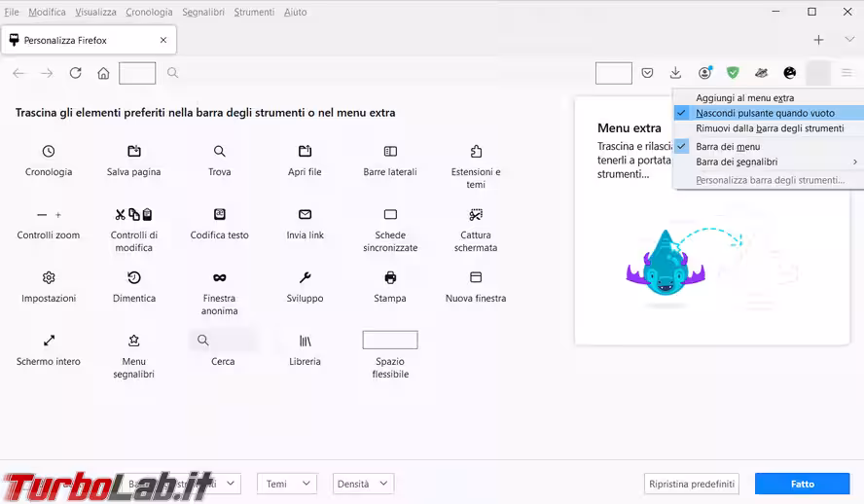Image resolution: width=864 pixels, height=504 pixels.
Task: Click the Pocket icon in toolbar
Action: (x=647, y=73)
